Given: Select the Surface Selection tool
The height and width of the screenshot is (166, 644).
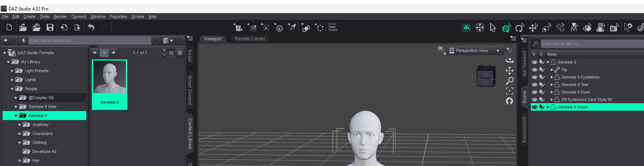Looking at the screenshot, I should click(x=587, y=27).
